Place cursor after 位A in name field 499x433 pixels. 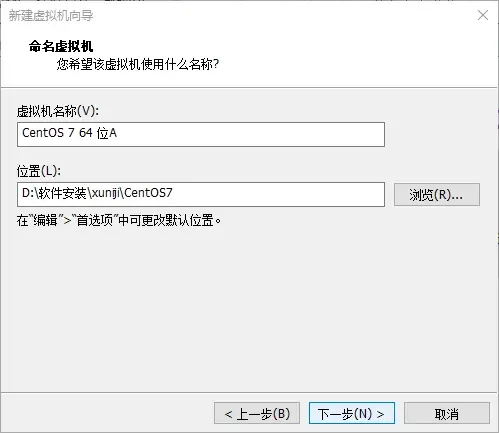click(118, 133)
